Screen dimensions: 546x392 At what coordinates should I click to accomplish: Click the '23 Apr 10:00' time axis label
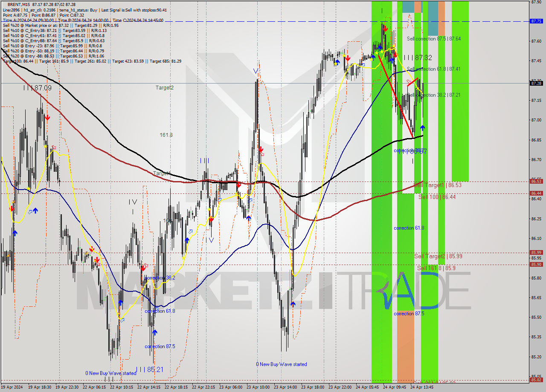pyautogui.click(x=258, y=388)
